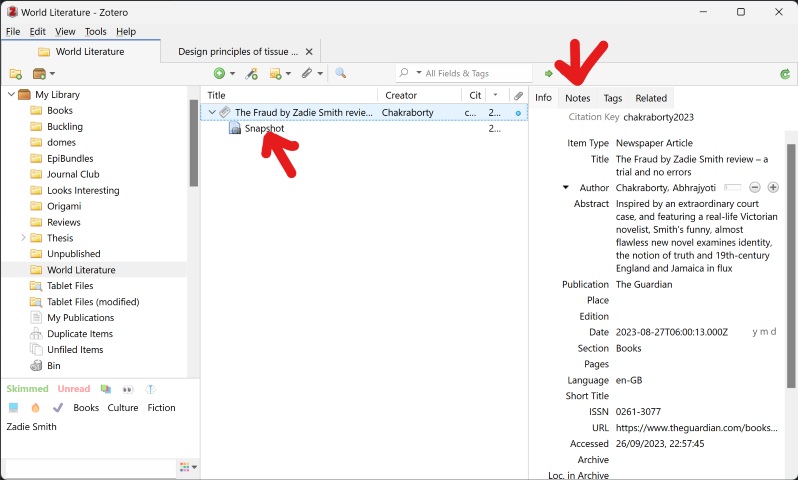
Task: Click the New Note toolbar icon
Action: point(276,74)
